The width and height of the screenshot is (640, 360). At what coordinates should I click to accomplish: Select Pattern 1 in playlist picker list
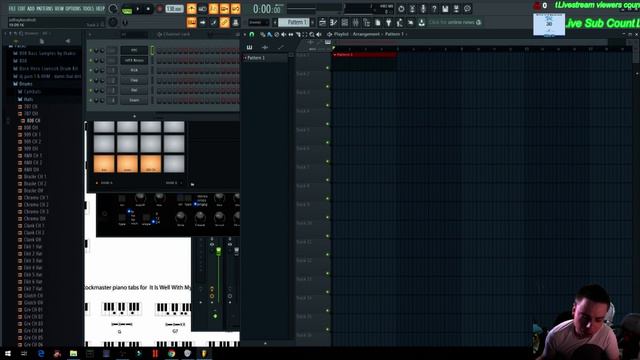click(x=265, y=58)
